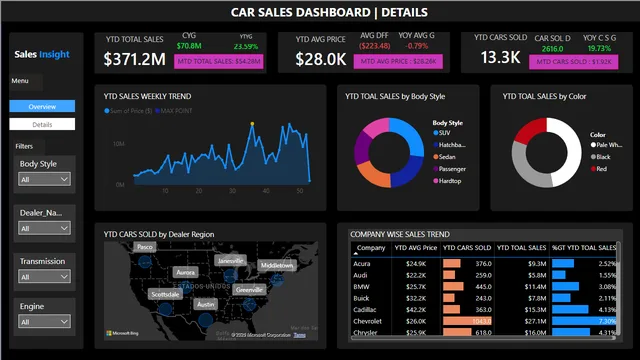Click the table horizontal scrollbar
The width and height of the screenshot is (640, 360).
point(483,338)
